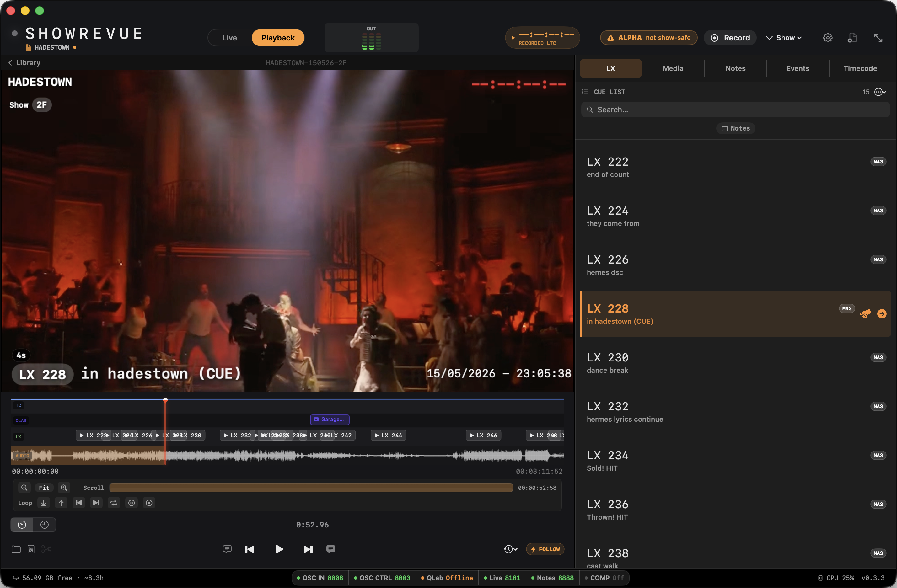
Task: Click the 2F show badge
Action: pyautogui.click(x=41, y=105)
